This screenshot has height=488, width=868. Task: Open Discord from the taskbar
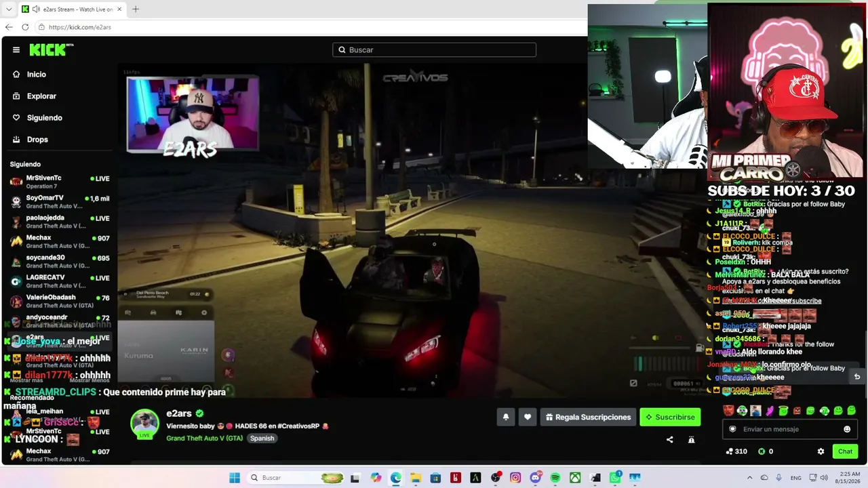tap(536, 478)
